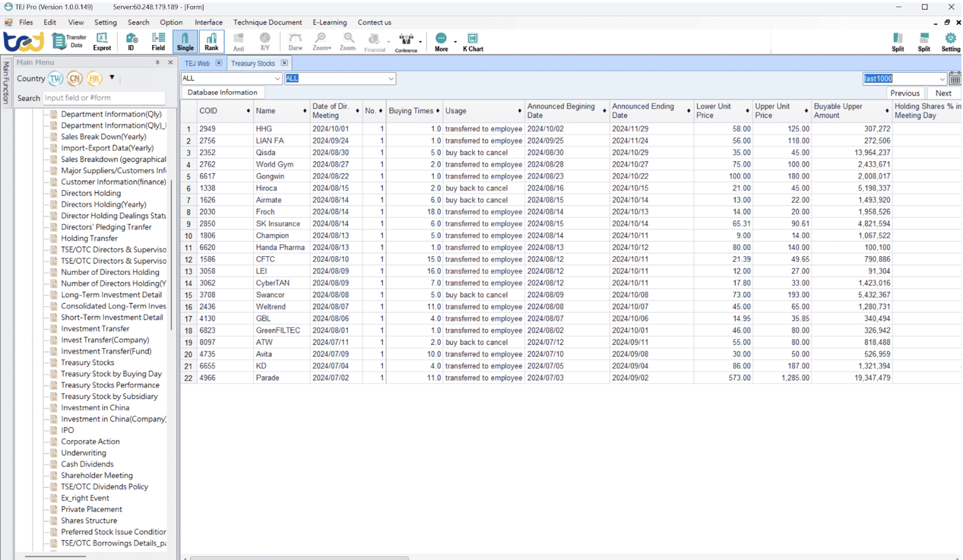963x560 pixels.
Task: Select the TW country toggle
Action: coord(55,78)
